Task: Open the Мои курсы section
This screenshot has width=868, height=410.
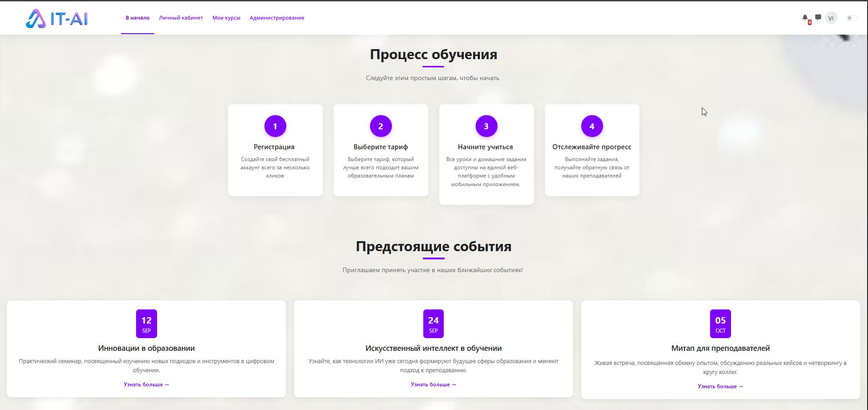Action: [x=226, y=18]
